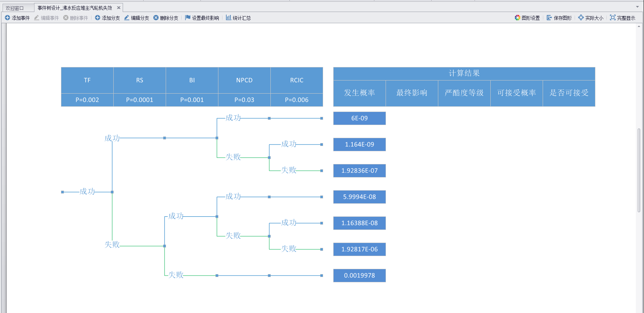Screen dimensions: 644x313
Task: Select the RS event header
Action: coord(139,80)
